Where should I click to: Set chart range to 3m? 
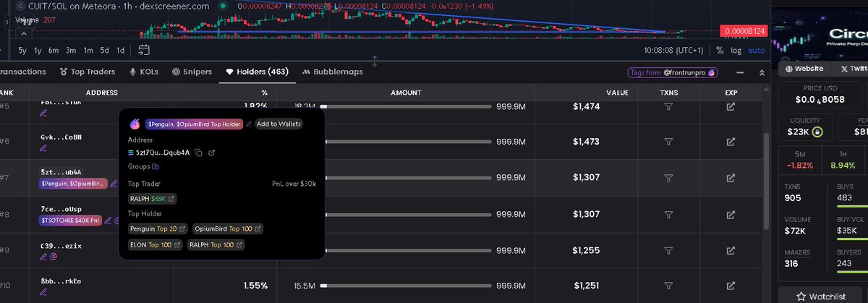click(71, 51)
